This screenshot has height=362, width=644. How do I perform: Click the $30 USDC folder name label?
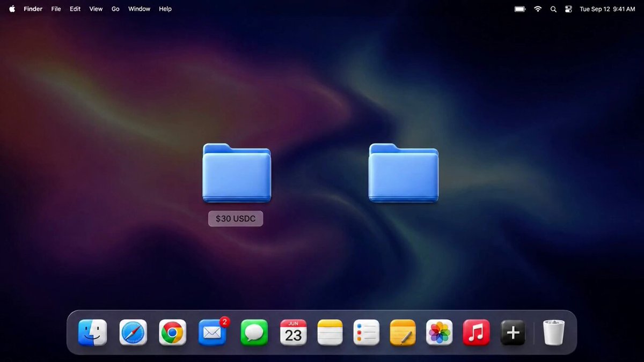236,219
